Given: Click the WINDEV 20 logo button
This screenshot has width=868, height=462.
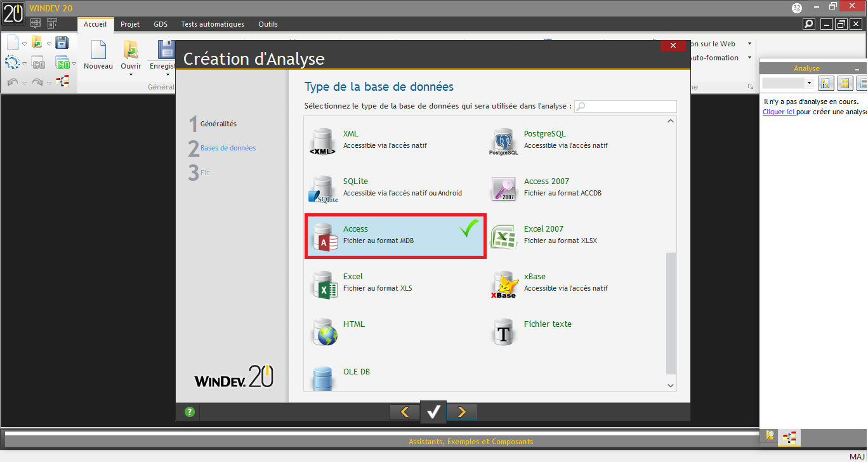Looking at the screenshot, I should (14, 13).
